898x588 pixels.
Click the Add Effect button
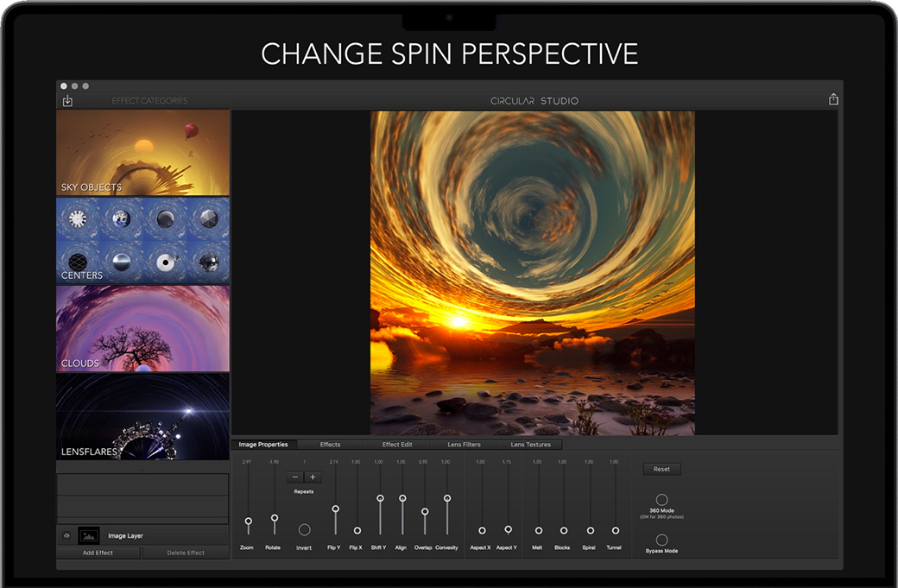tap(98, 553)
